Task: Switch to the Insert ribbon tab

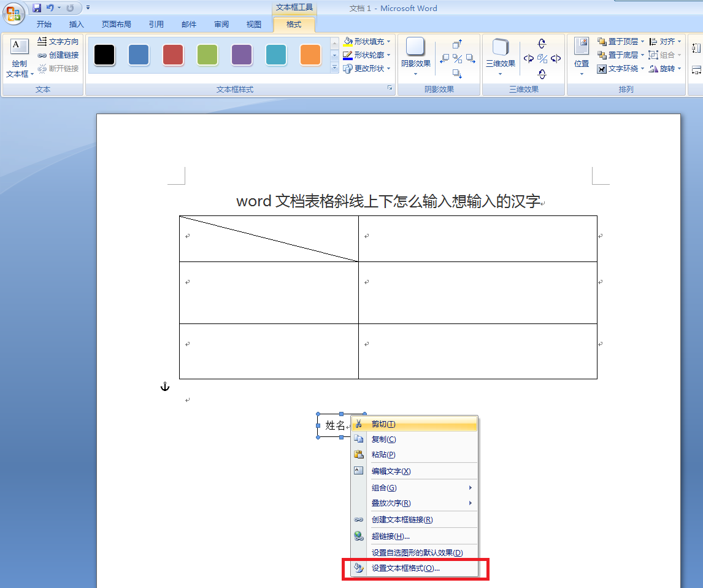Action: coord(76,24)
